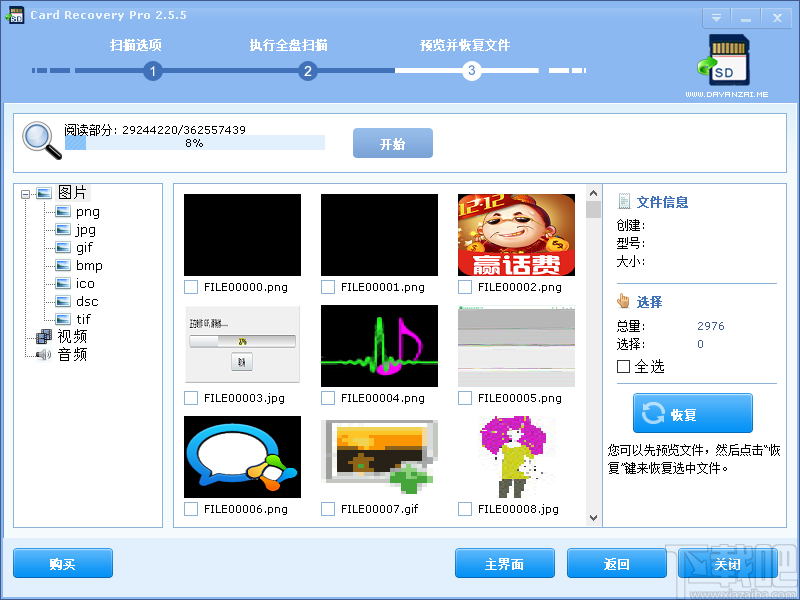This screenshot has width=800, height=600.
Task: Tick the checkbox for FILE00007.gif
Action: pyautogui.click(x=328, y=509)
